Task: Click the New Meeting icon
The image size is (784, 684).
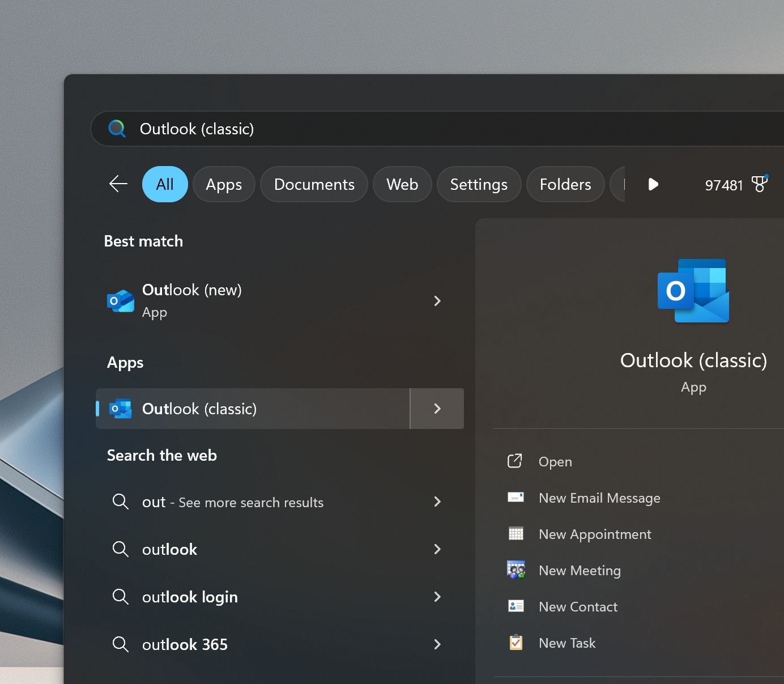Action: coord(515,570)
